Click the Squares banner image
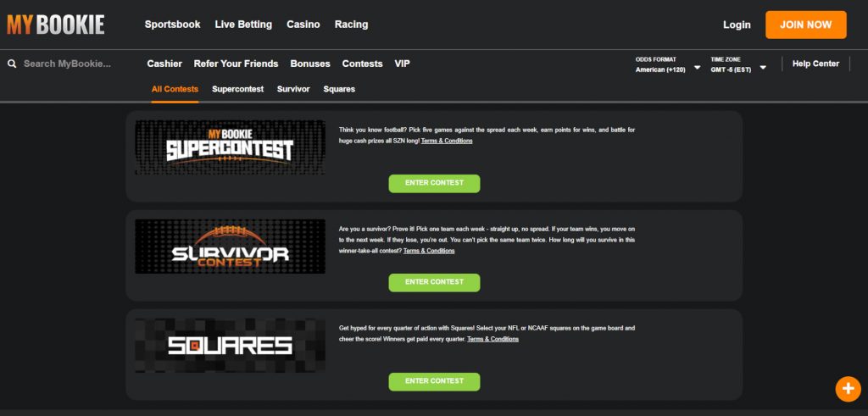Viewport: 868px width, 416px height. (230, 346)
